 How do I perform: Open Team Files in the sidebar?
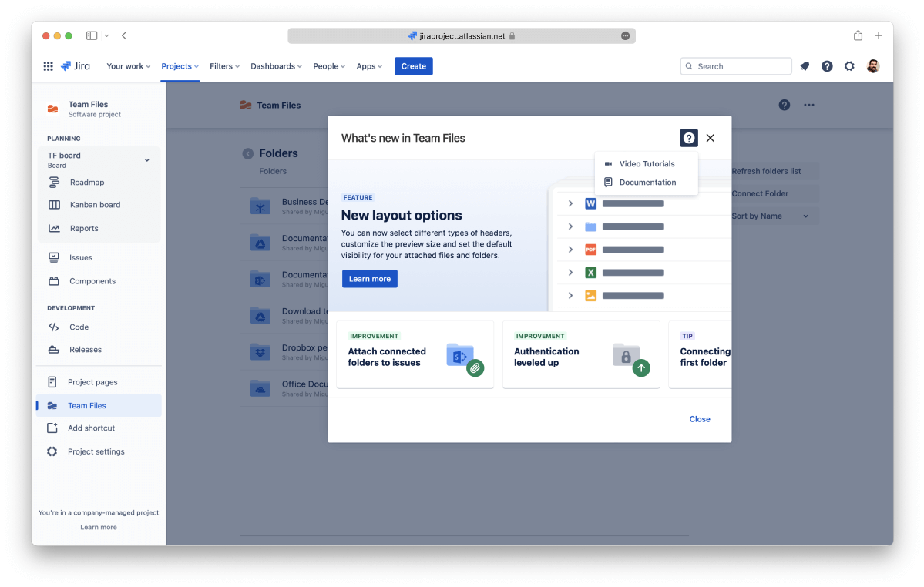[x=99, y=406]
